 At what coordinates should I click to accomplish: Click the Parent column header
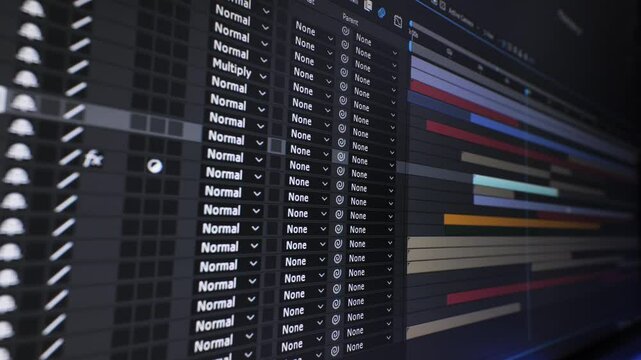click(x=350, y=19)
